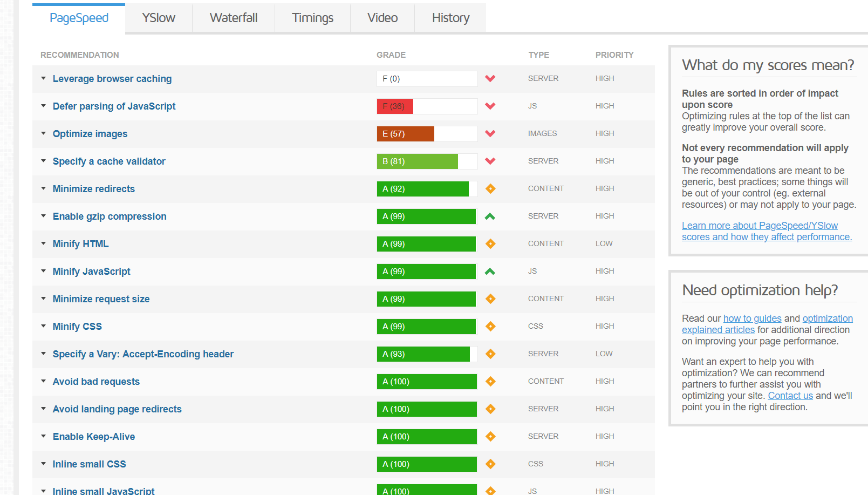Click the green up arrow for Minify JavaScript

490,272
